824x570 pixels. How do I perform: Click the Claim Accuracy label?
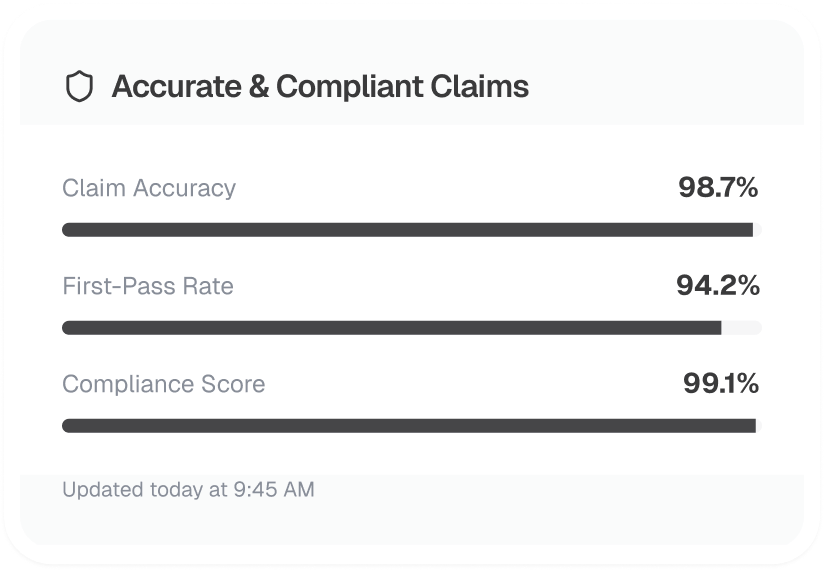[149, 188]
